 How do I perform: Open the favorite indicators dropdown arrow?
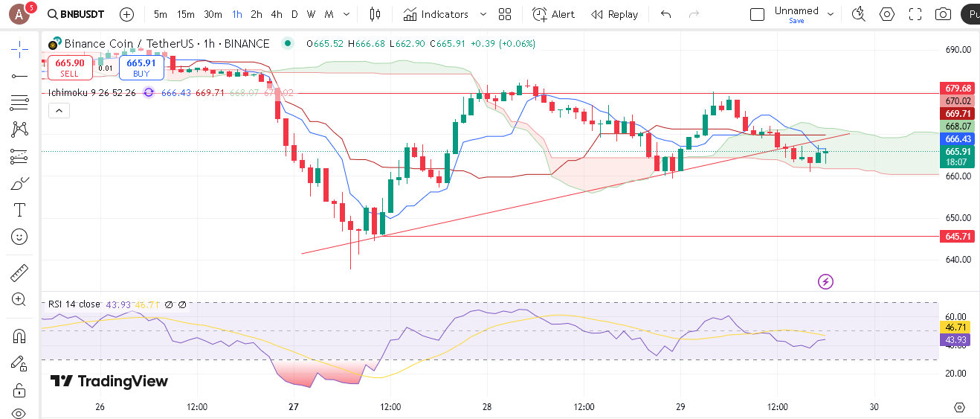pyautogui.click(x=483, y=14)
